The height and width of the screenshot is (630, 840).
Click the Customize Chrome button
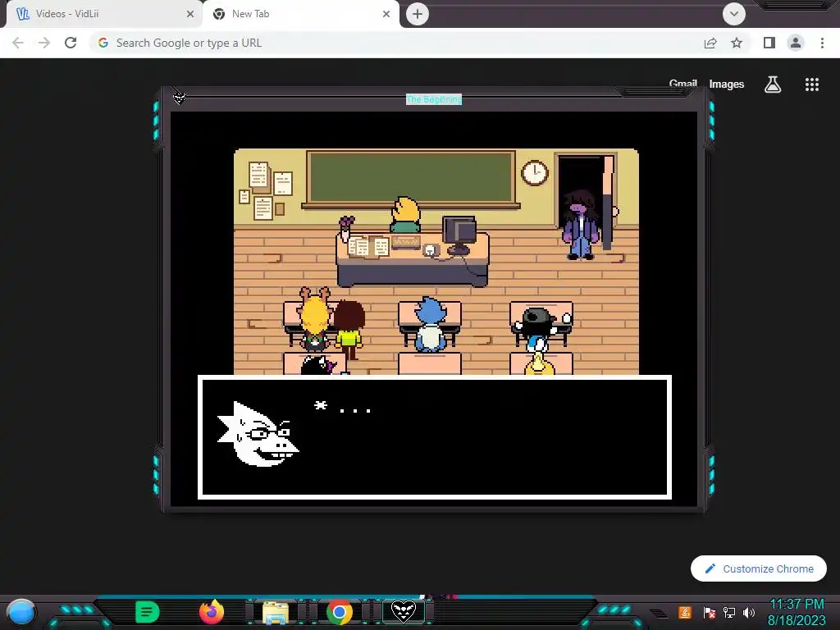759,568
